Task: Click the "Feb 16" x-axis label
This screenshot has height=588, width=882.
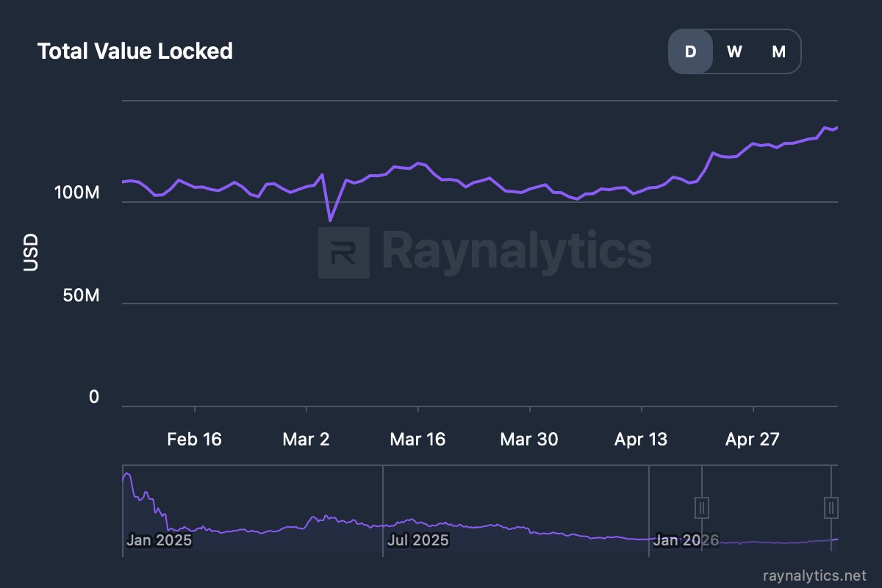Action: (x=195, y=440)
